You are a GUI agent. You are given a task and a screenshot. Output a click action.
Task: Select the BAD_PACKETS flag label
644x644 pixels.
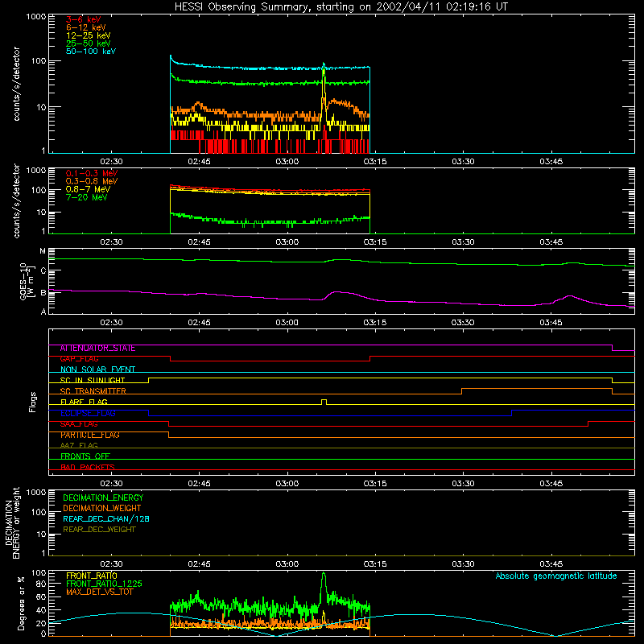88,467
